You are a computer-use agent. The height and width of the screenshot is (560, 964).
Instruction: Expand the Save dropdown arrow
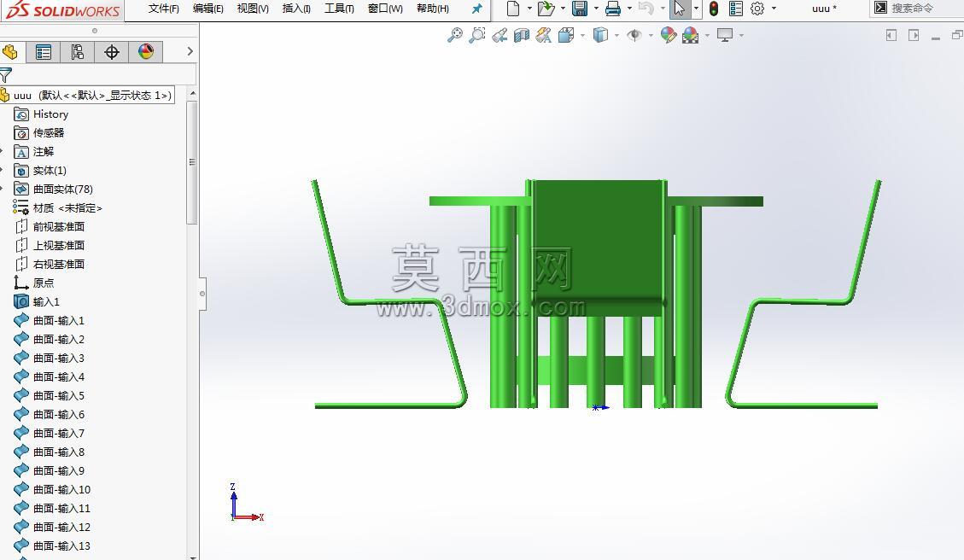tap(596, 9)
